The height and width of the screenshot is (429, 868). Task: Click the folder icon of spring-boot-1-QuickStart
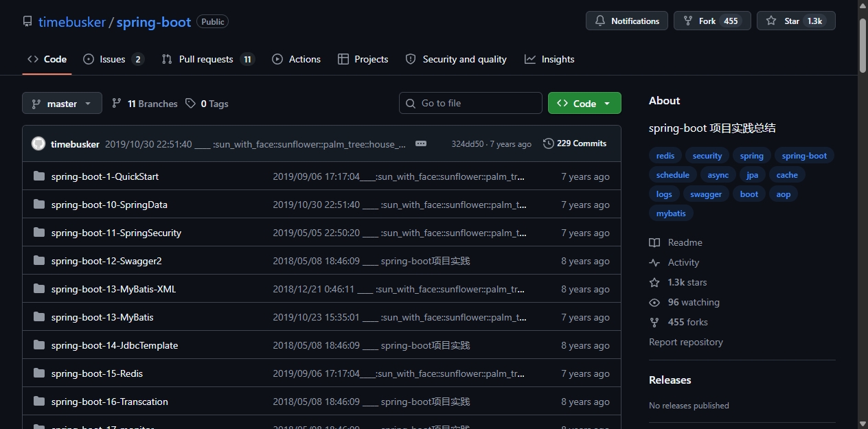click(x=38, y=176)
